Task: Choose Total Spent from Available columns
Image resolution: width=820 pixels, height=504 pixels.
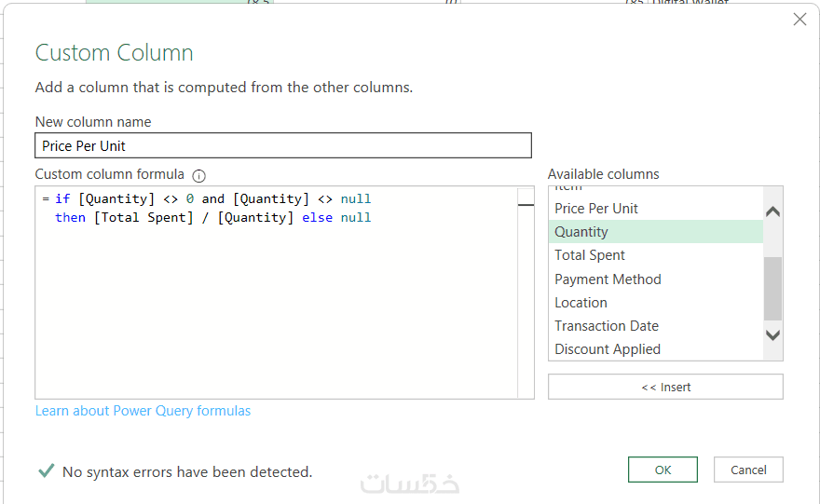Action: coord(590,255)
